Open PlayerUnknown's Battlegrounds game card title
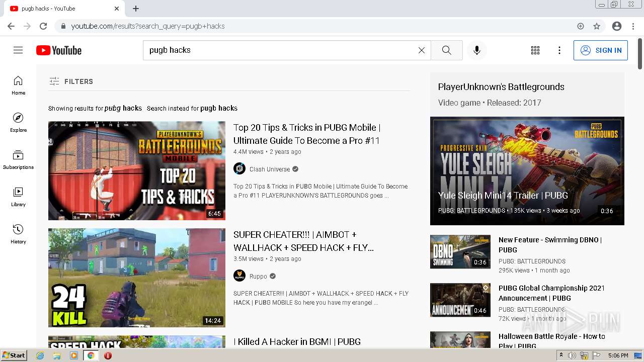This screenshot has width=644, height=362. 501,87
